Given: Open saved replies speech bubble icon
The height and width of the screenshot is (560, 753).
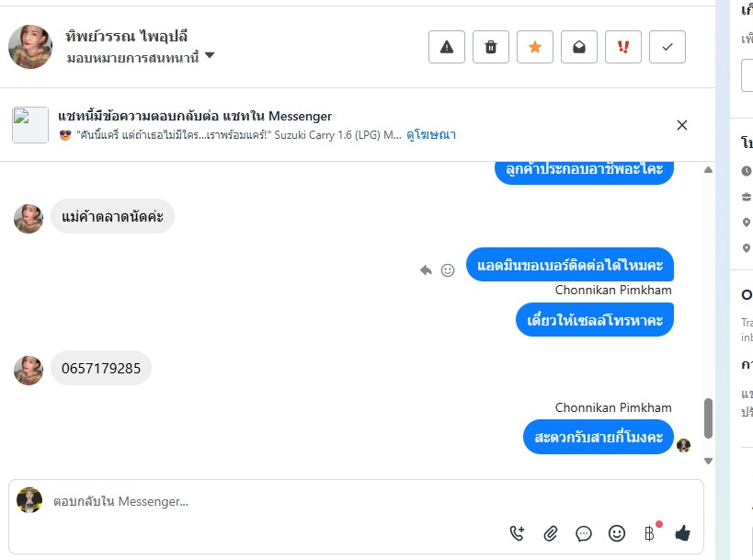Looking at the screenshot, I should (x=584, y=533).
